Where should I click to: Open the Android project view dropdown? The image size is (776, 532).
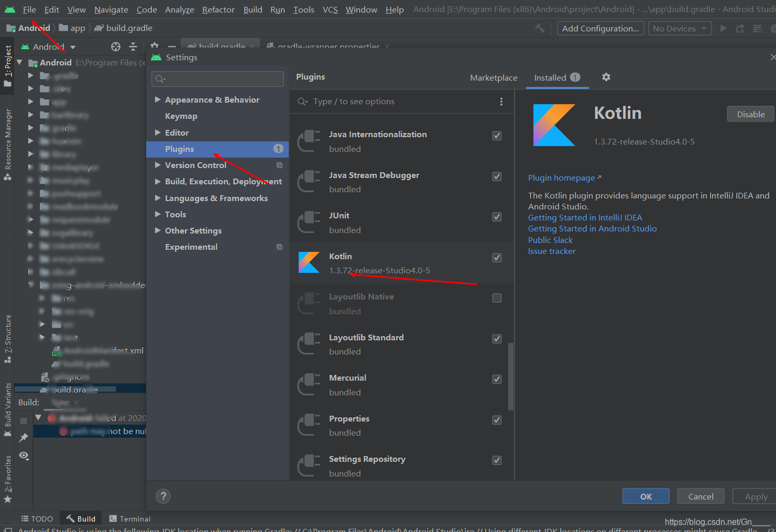[48, 47]
